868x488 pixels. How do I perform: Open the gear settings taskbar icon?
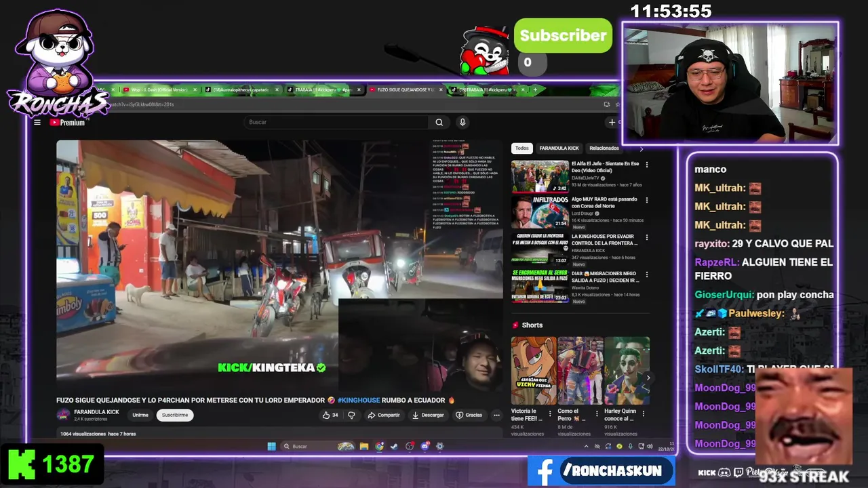(439, 446)
